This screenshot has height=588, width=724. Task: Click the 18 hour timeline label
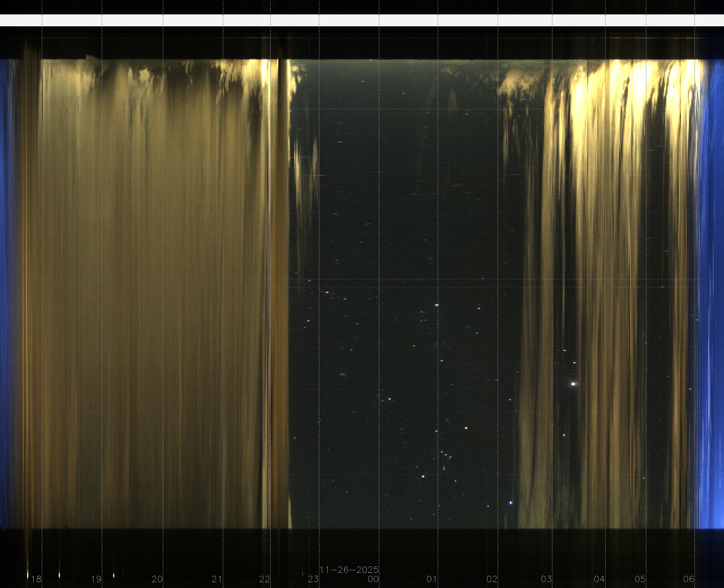(36, 579)
